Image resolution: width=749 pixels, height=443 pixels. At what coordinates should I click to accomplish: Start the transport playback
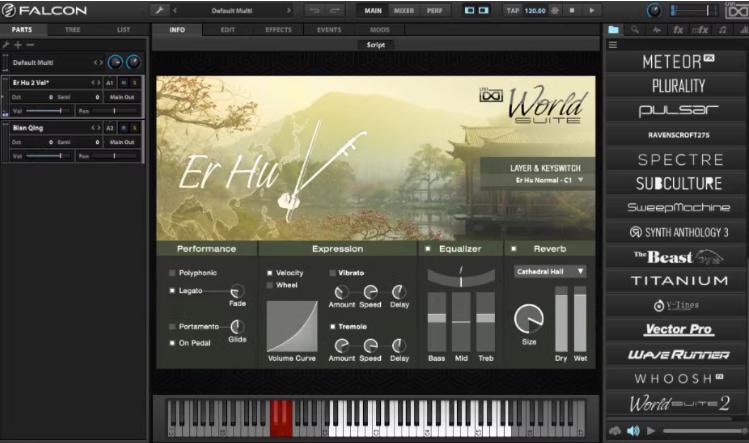pos(592,11)
